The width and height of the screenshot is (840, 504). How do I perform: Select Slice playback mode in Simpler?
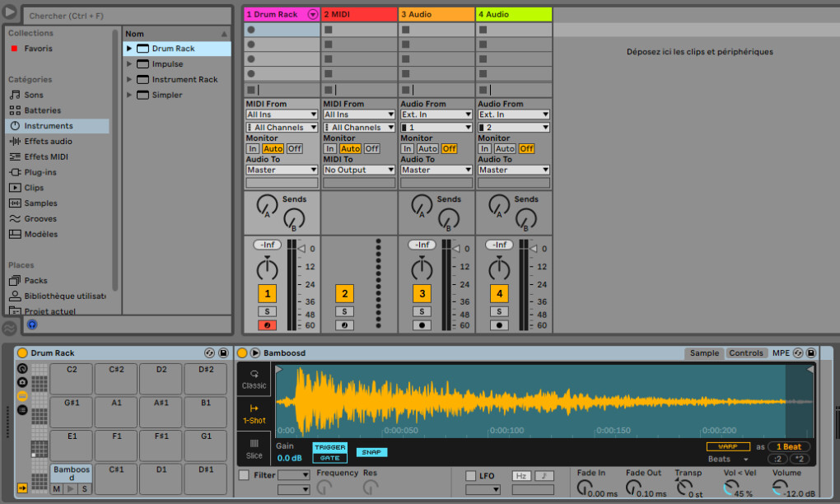coord(254,449)
